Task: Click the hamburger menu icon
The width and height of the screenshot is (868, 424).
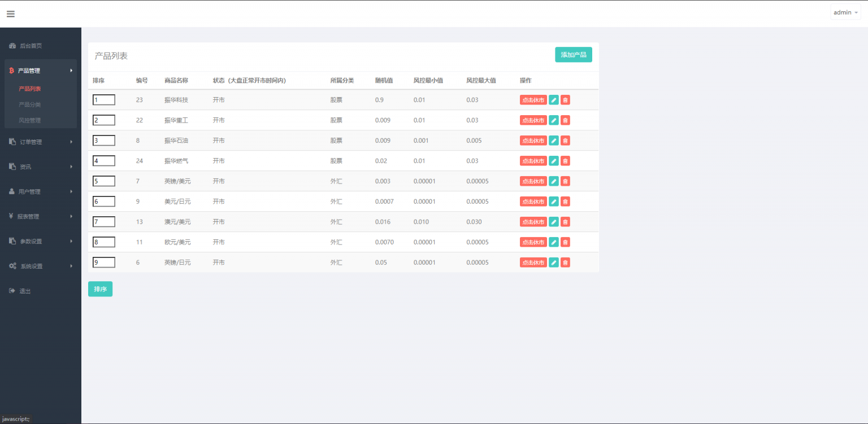Action: tap(11, 14)
